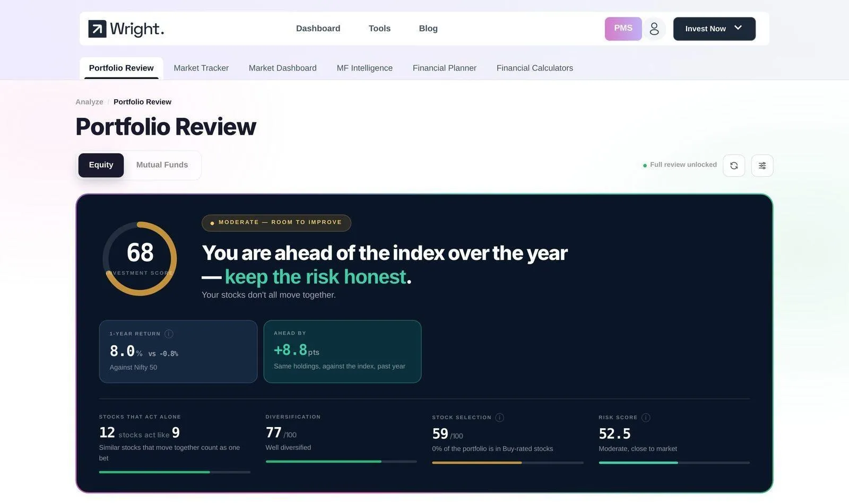This screenshot has width=849, height=504.
Task: Switch to Market Dashboard tab
Action: tap(283, 68)
